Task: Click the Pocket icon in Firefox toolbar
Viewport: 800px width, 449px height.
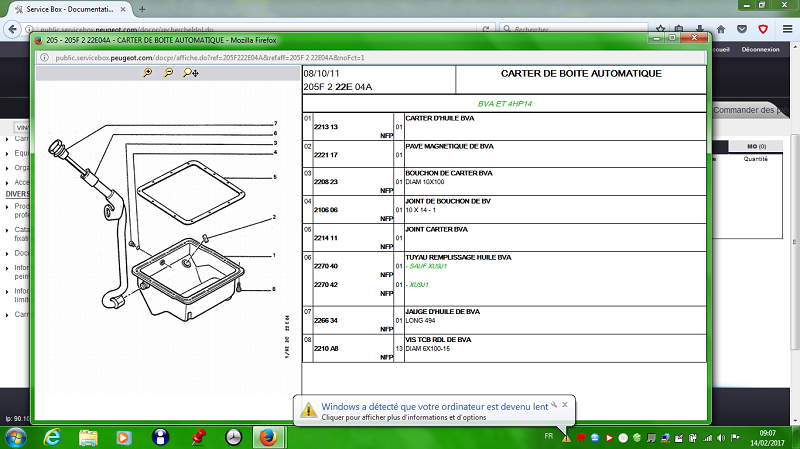Action: (x=742, y=29)
